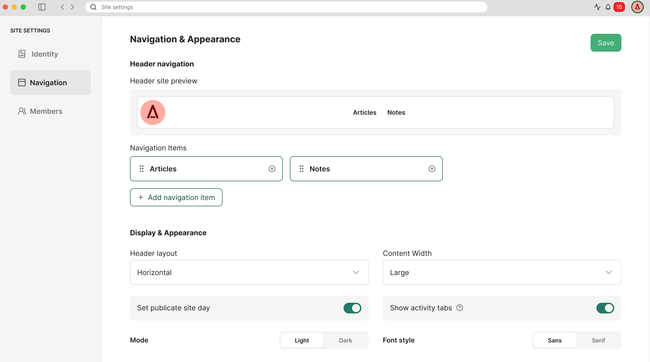Click the plus icon in Add navigation item
Screen dimensions: 650x362
tap(141, 197)
